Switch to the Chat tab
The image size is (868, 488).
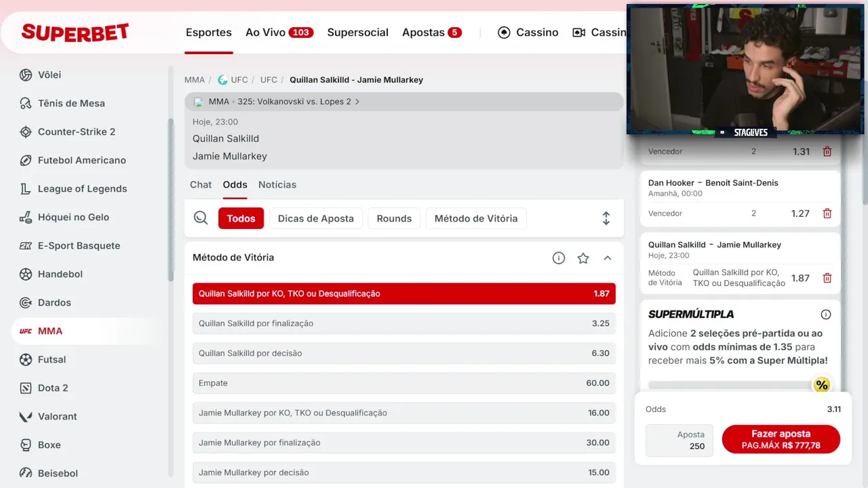[201, 184]
